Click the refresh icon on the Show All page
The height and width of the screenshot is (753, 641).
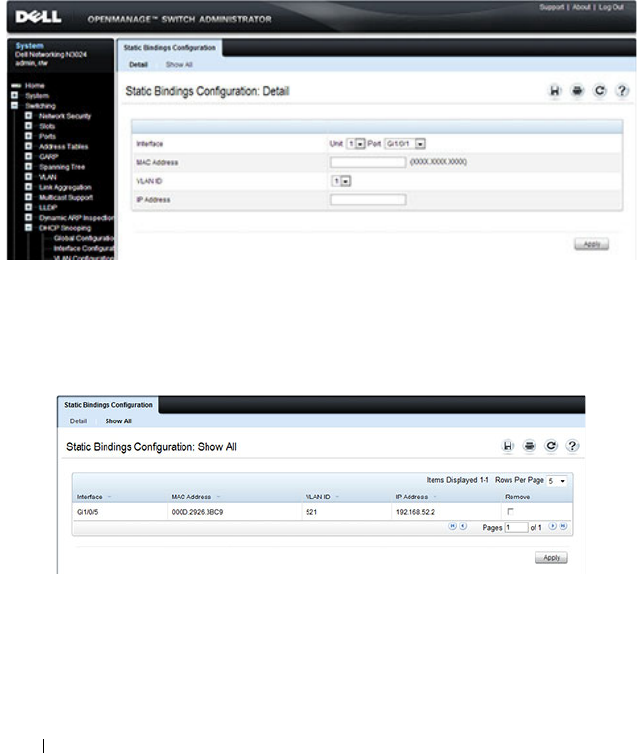[x=551, y=446]
